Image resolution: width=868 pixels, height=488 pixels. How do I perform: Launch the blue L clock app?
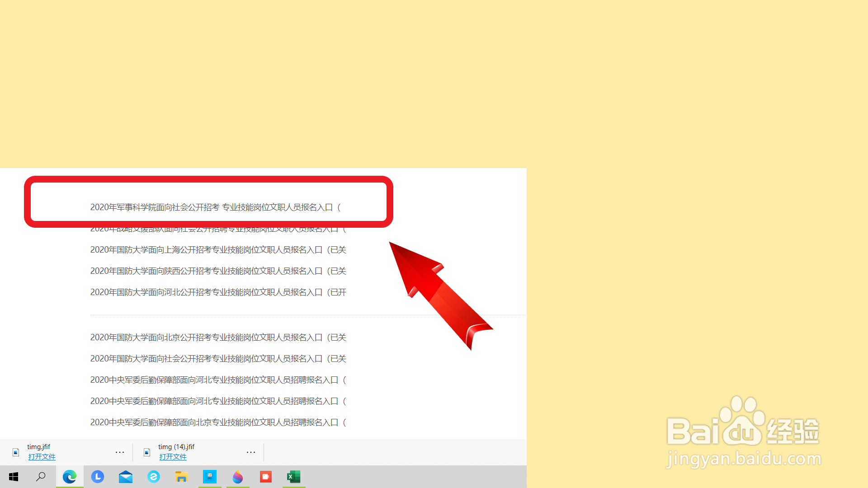pyautogui.click(x=98, y=477)
